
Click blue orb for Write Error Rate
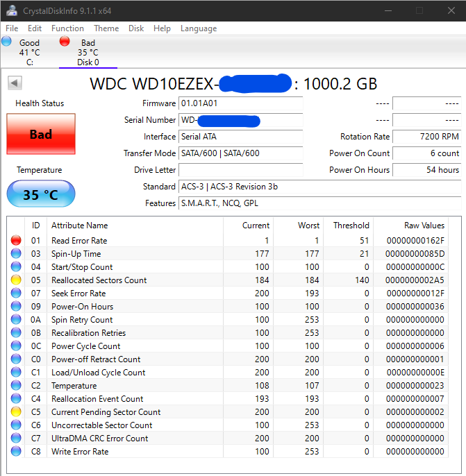pos(16,452)
